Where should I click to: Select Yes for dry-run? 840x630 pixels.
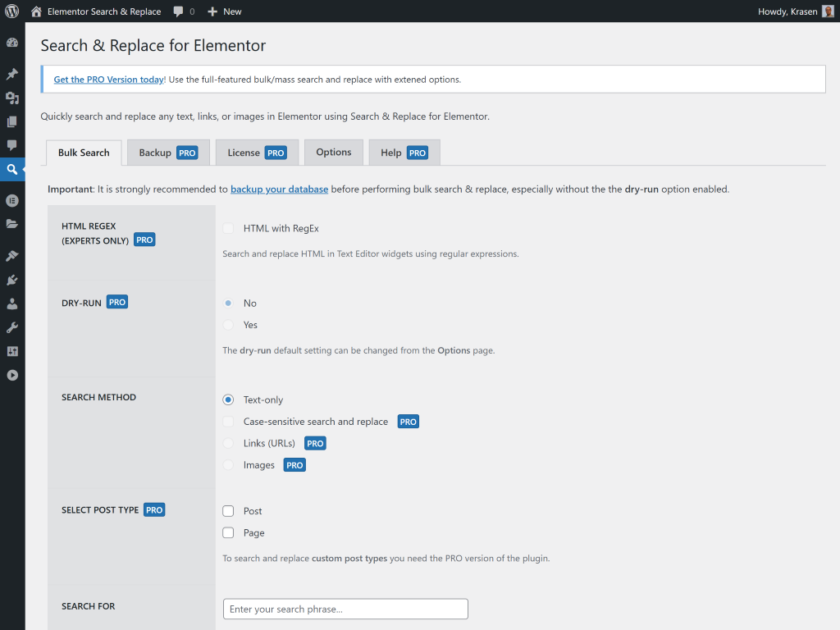point(228,325)
